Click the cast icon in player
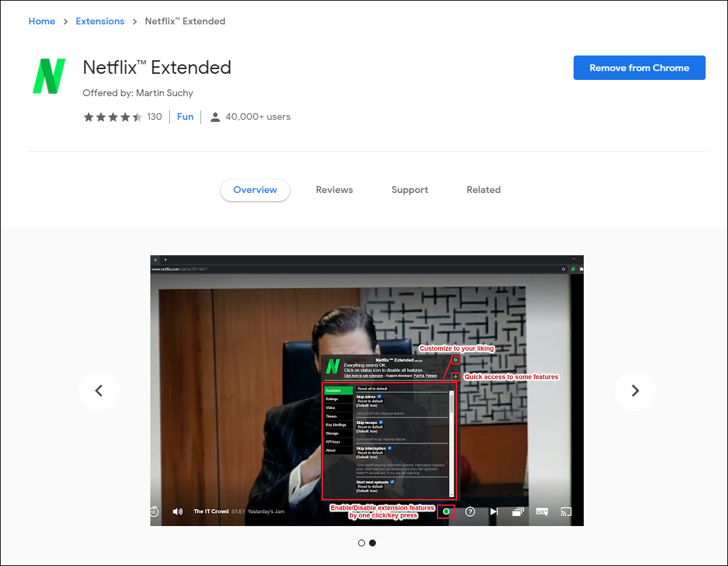The width and height of the screenshot is (728, 566). tap(566, 512)
